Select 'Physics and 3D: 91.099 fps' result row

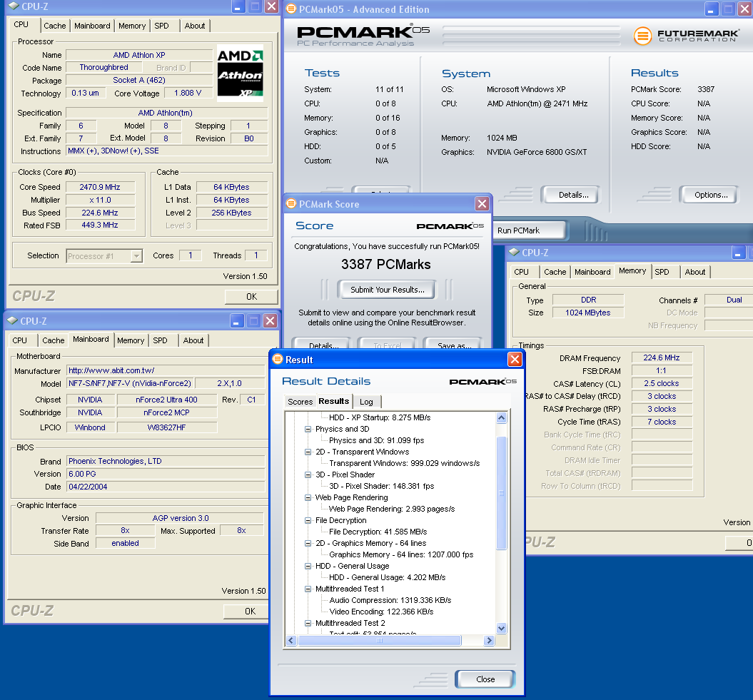377,440
